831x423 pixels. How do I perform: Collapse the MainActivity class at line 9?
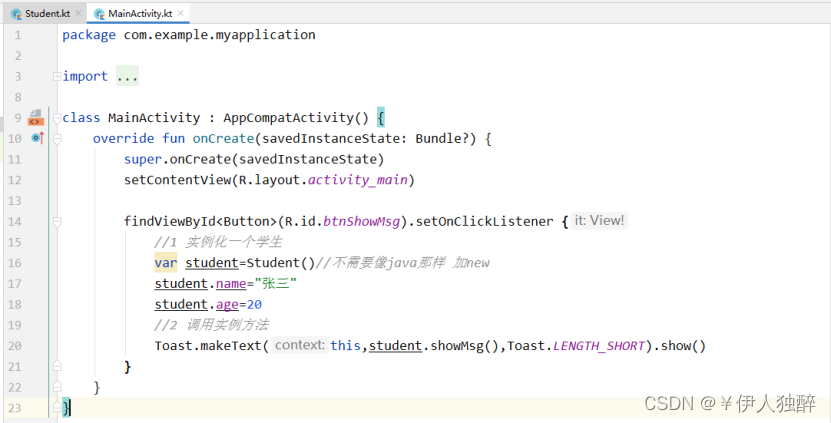coord(57,118)
